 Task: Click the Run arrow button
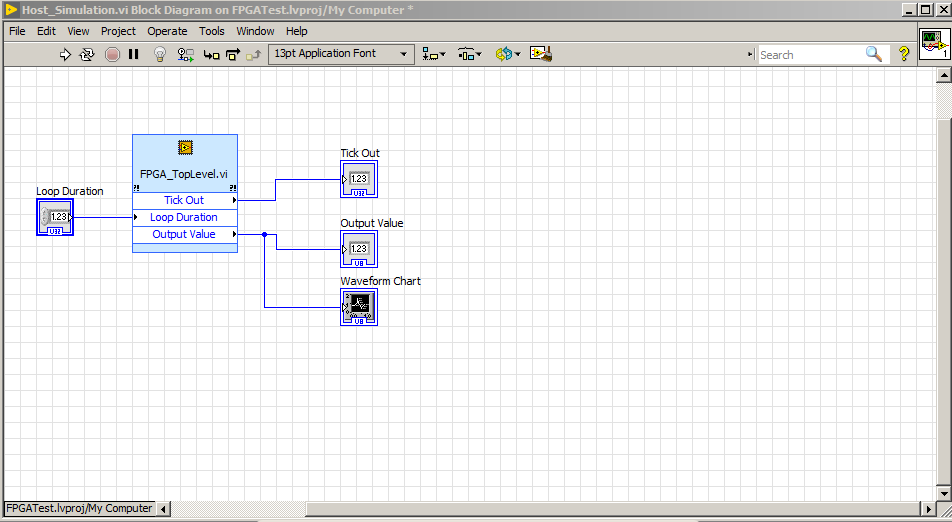[x=66, y=54]
